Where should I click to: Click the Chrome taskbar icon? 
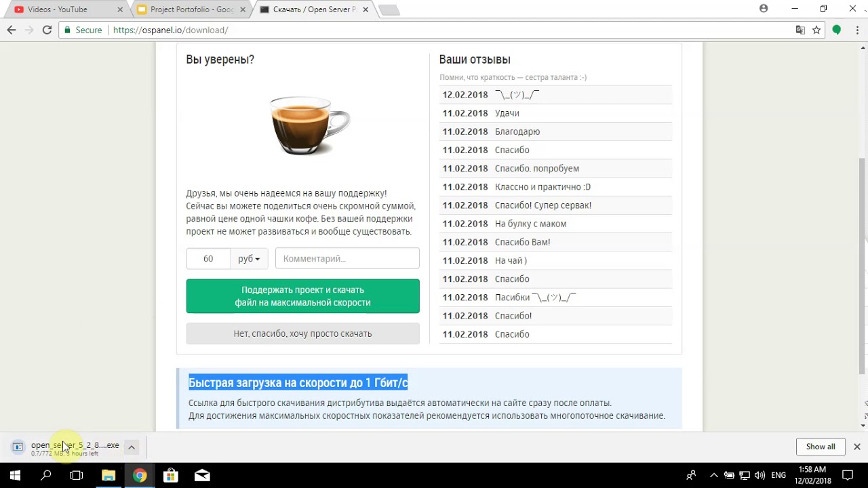140,475
